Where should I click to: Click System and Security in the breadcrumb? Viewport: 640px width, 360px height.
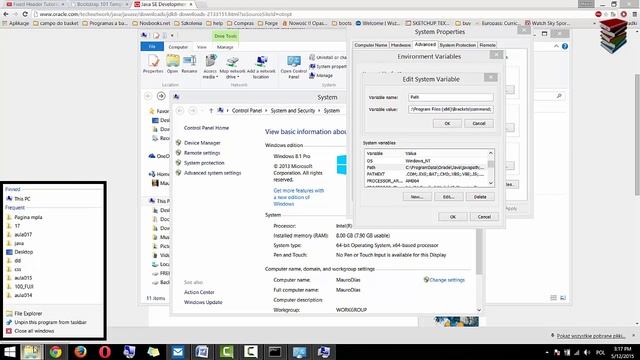point(293,111)
